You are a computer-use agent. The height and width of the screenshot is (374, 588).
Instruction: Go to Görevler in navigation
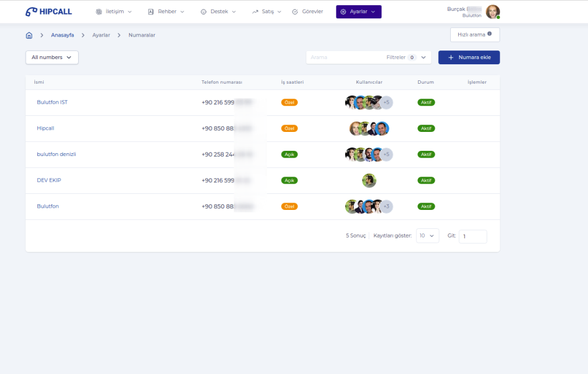pos(307,11)
